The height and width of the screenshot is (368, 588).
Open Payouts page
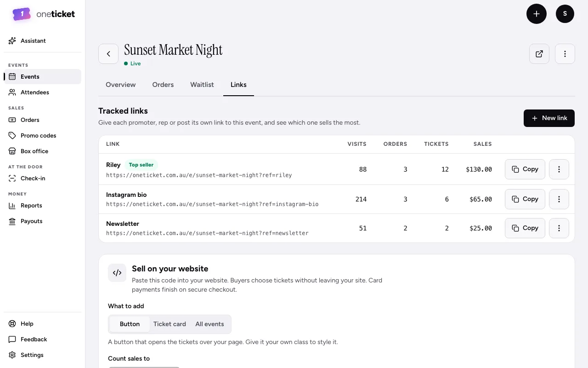click(42, 221)
